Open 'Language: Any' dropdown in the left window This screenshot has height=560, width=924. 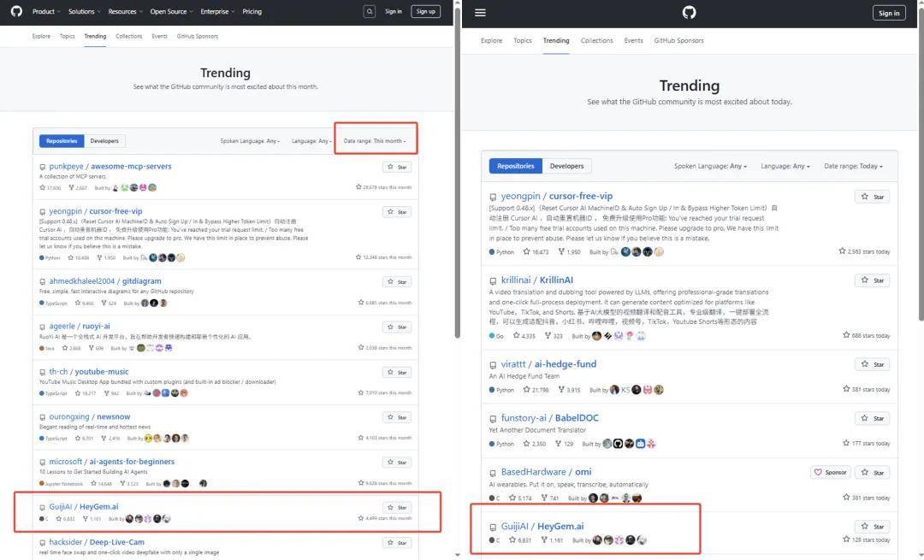(311, 141)
